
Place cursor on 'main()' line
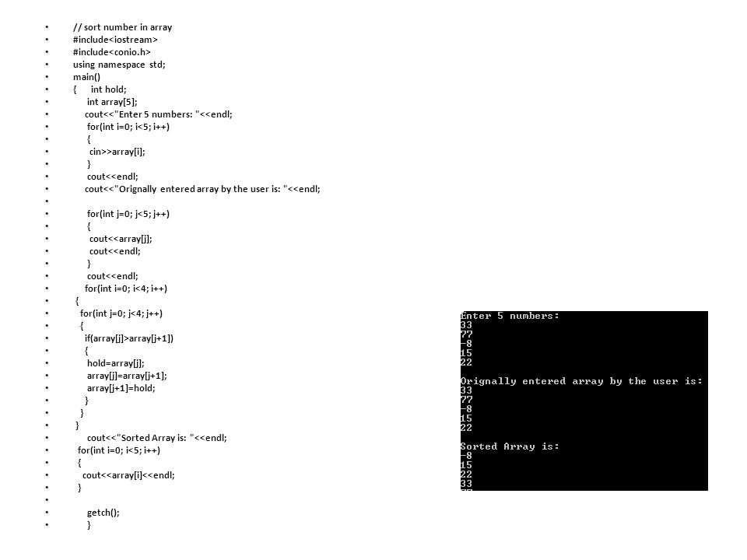(x=86, y=77)
